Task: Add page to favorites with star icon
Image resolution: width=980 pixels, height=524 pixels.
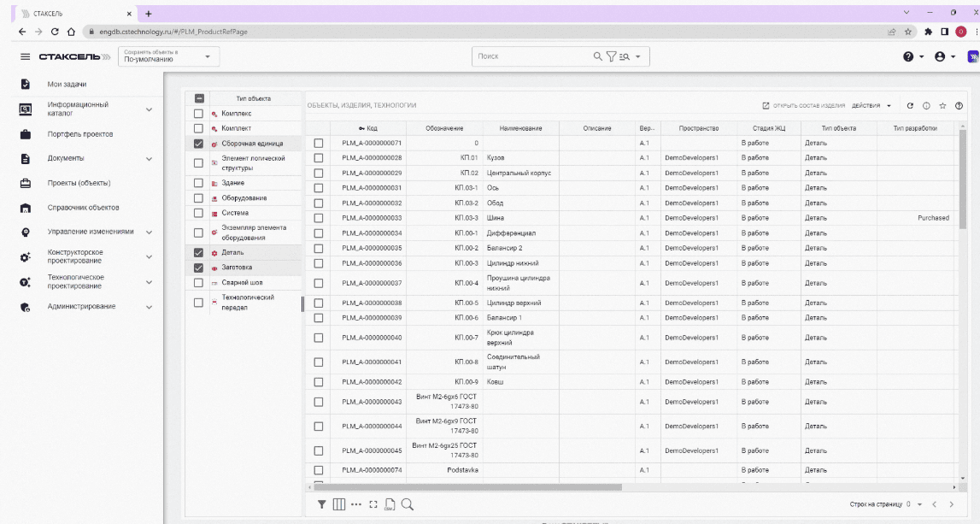Action: pos(942,106)
